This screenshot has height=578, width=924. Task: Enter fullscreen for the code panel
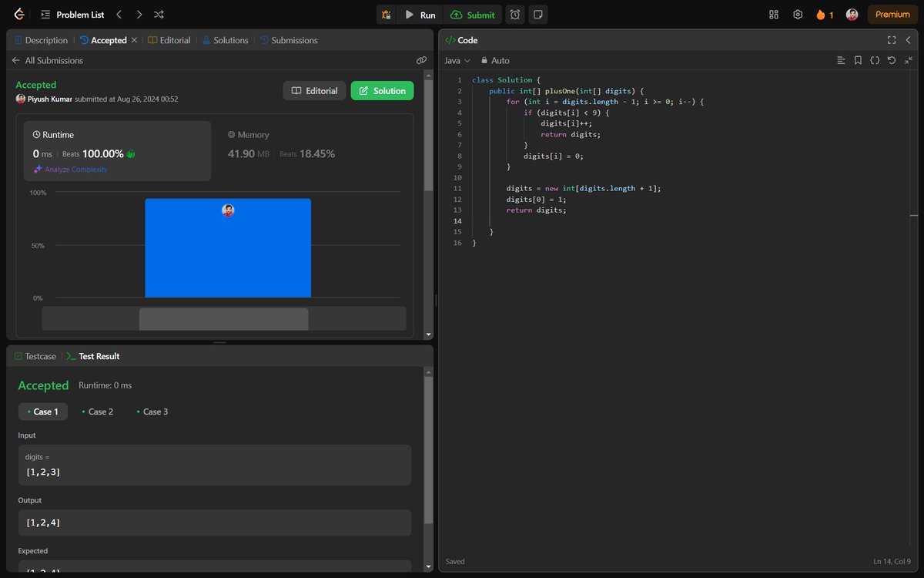(892, 40)
